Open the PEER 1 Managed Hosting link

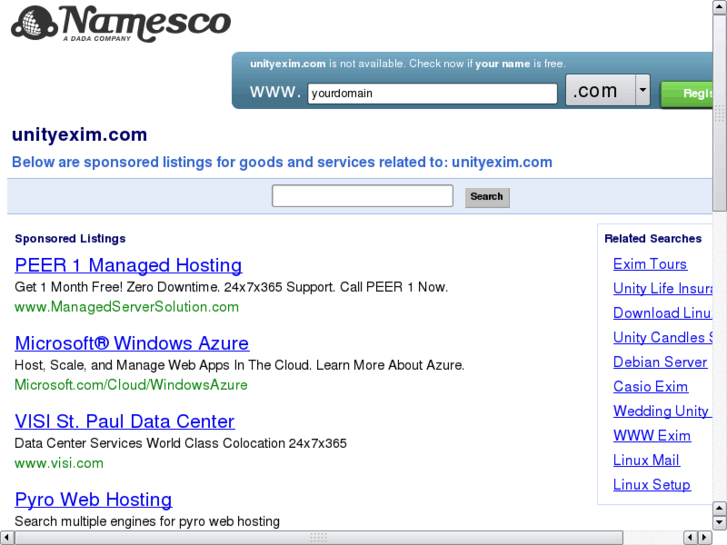point(128,265)
